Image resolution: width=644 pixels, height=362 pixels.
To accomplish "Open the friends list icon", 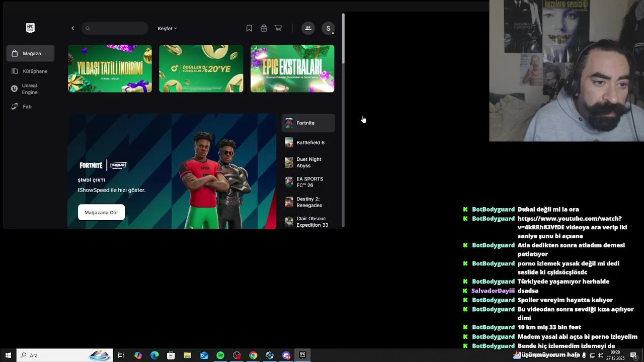I will pos(308,29).
